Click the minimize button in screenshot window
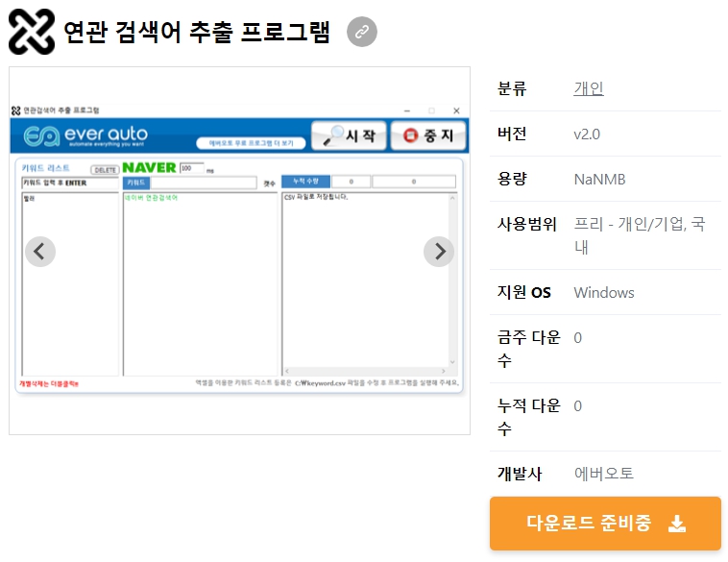Screen dimensions: 728x562 click(406, 110)
